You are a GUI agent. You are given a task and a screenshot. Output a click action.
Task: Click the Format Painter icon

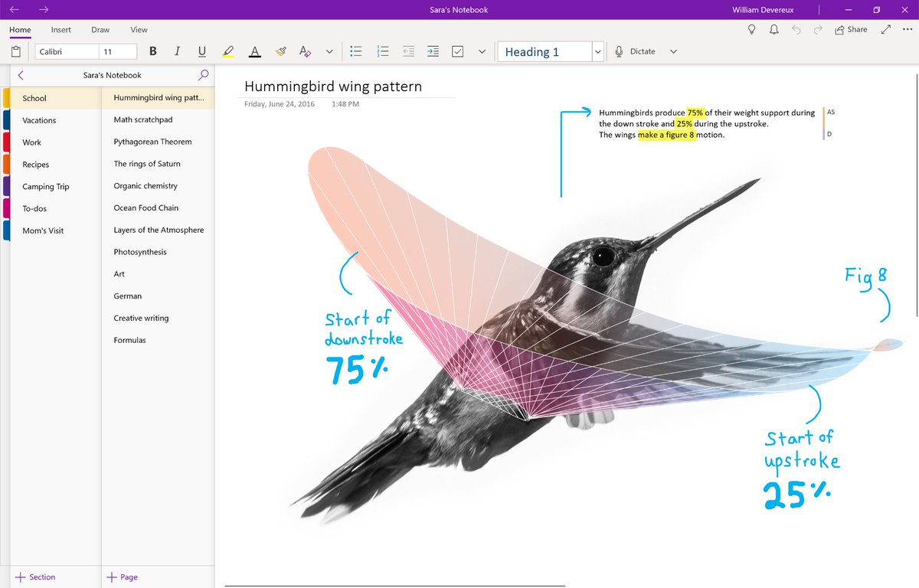(x=280, y=51)
